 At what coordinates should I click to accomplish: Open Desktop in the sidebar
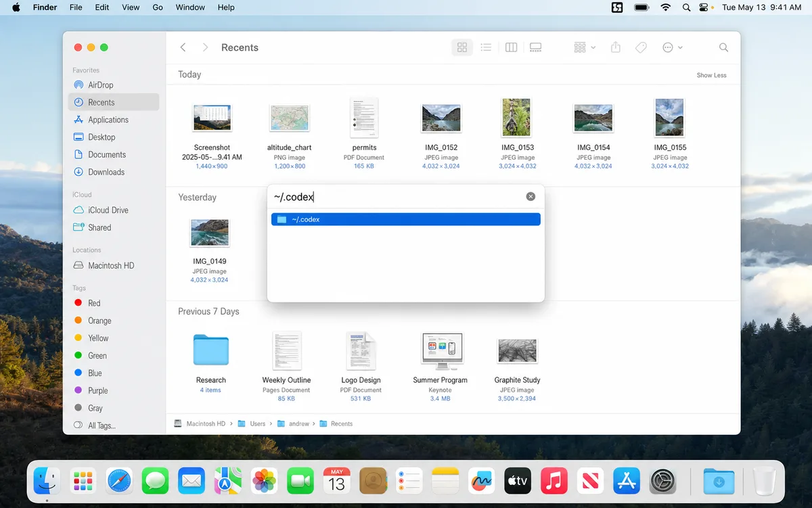point(113,137)
